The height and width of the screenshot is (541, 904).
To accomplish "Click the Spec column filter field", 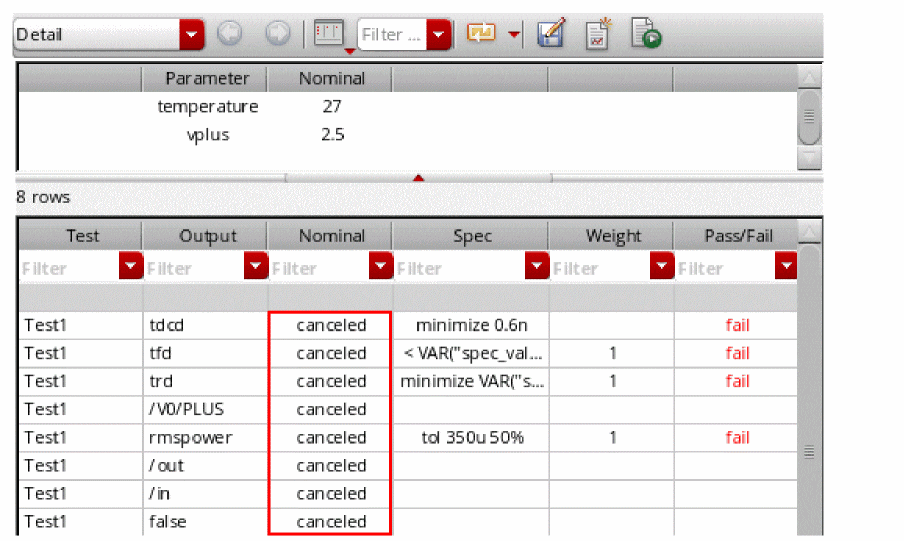I will [459, 268].
